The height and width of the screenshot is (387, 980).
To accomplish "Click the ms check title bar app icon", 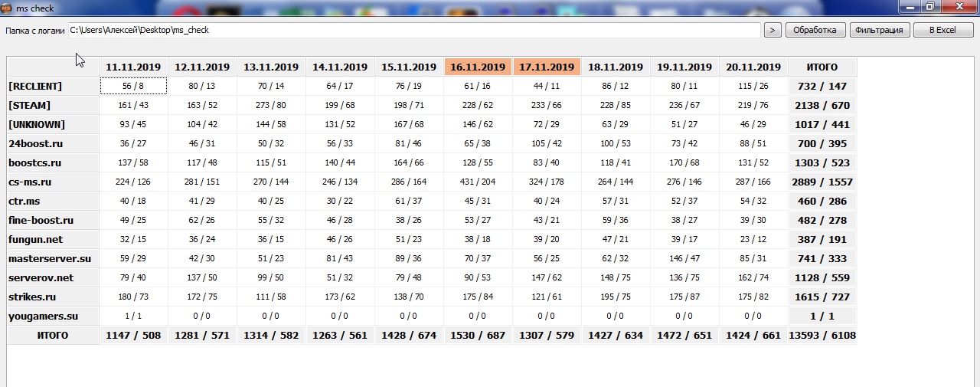I will point(8,8).
